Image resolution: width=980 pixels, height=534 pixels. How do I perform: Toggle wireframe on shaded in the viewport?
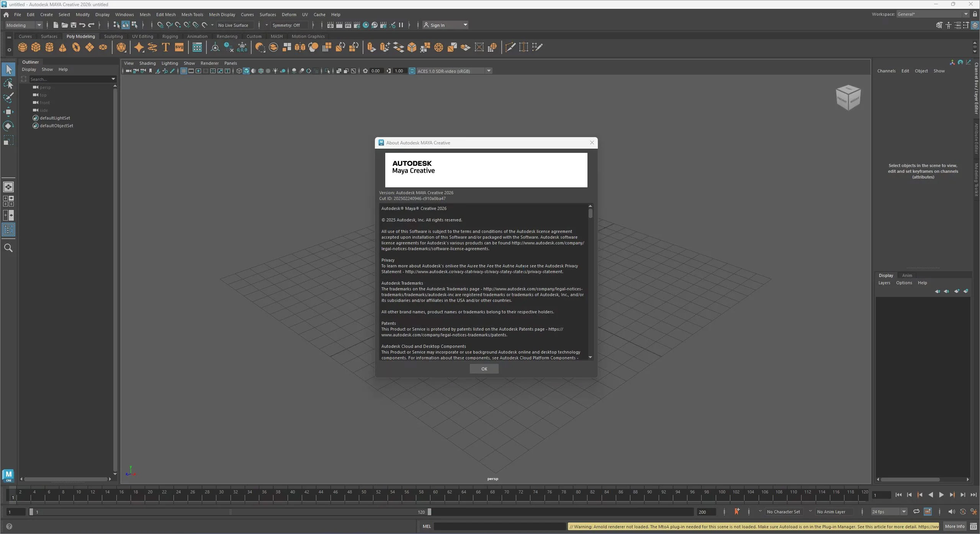(x=262, y=71)
